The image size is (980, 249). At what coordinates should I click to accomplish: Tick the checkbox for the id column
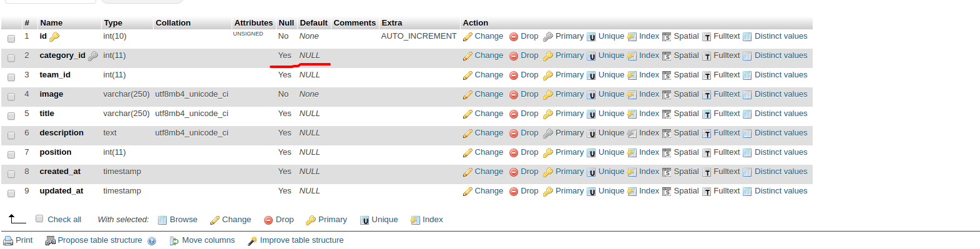click(x=11, y=39)
